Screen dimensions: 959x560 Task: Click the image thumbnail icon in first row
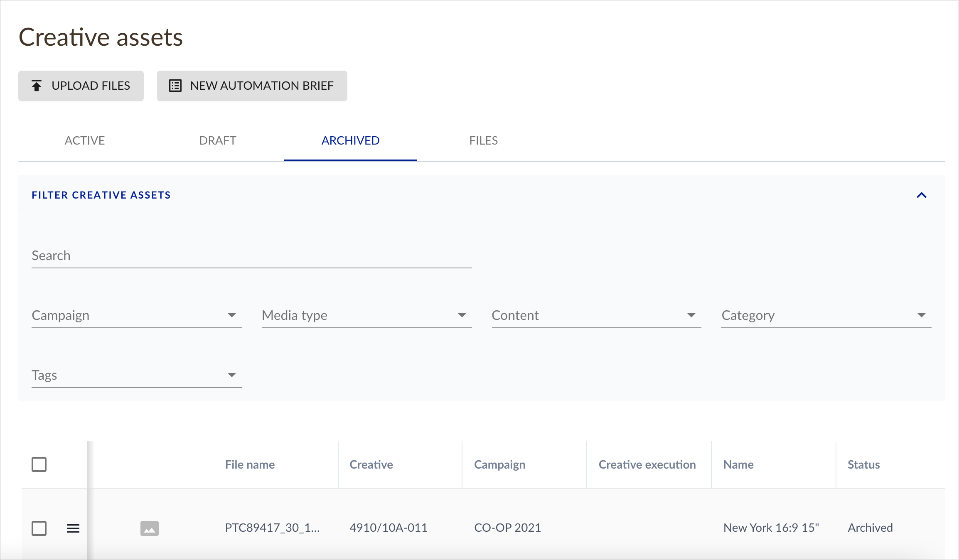150,528
